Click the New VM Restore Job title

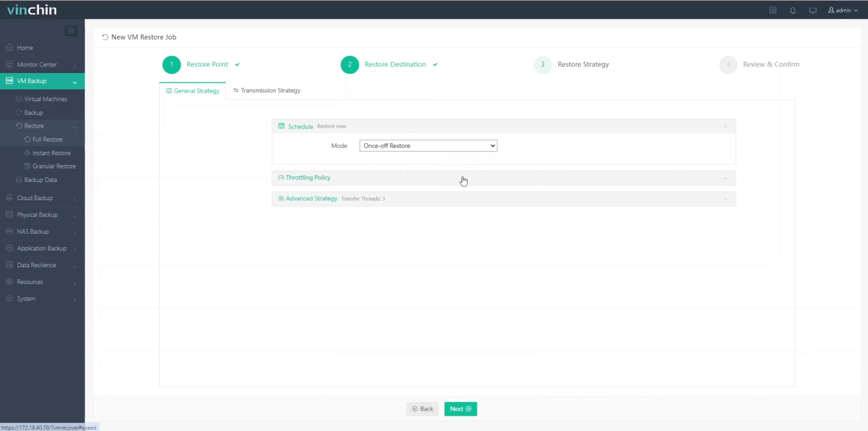[144, 37]
